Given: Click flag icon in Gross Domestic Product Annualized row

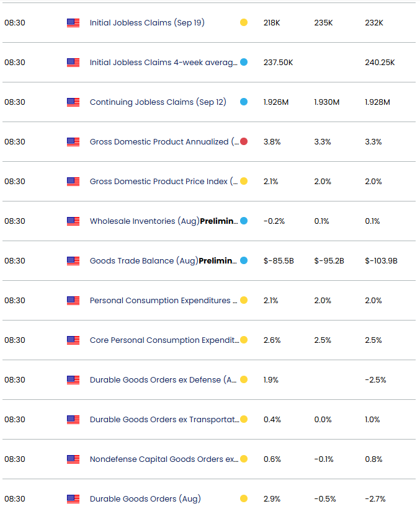Looking at the screenshot, I should 73,142.
